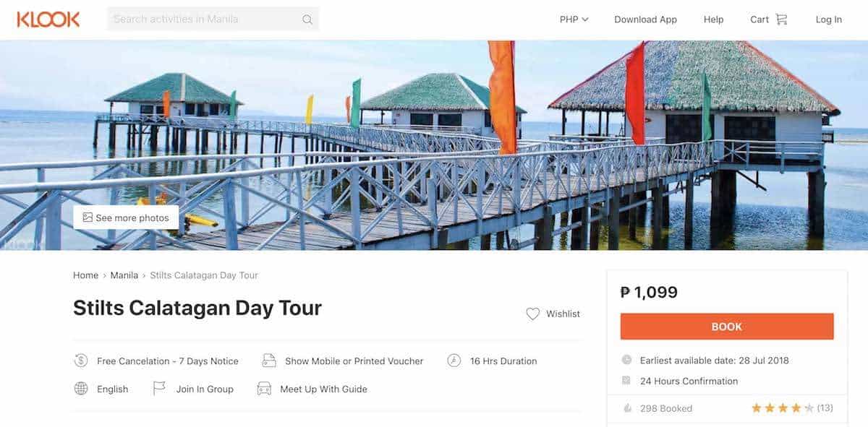Go to Home breadcrumb link
This screenshot has height=427, width=868.
[x=85, y=275]
